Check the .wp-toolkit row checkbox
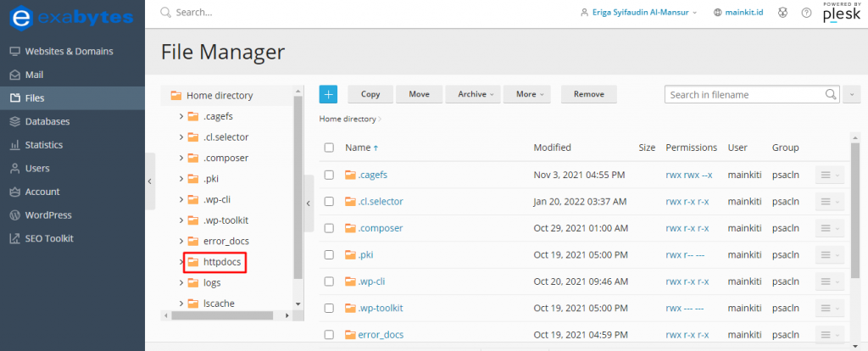 pos(330,308)
